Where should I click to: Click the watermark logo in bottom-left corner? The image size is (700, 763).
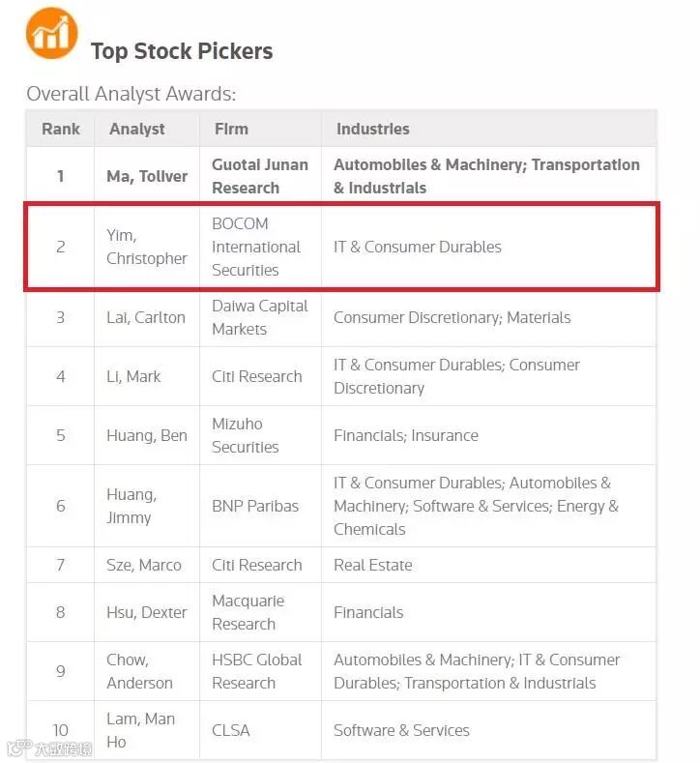pos(49,748)
